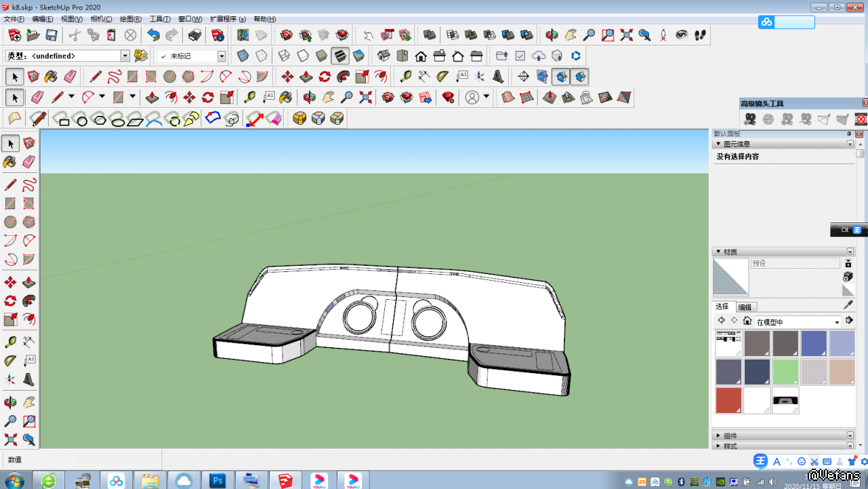Pick the Orbit tool in left toolbar

[x=10, y=403]
